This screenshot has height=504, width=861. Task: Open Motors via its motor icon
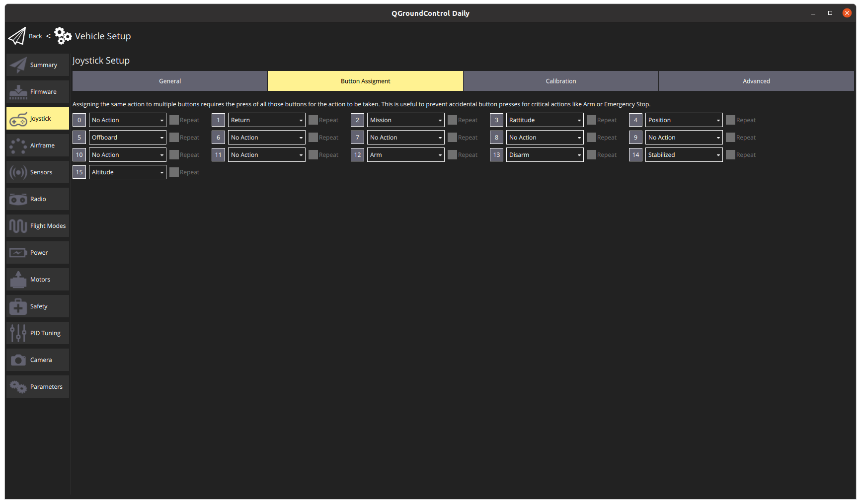[18, 280]
